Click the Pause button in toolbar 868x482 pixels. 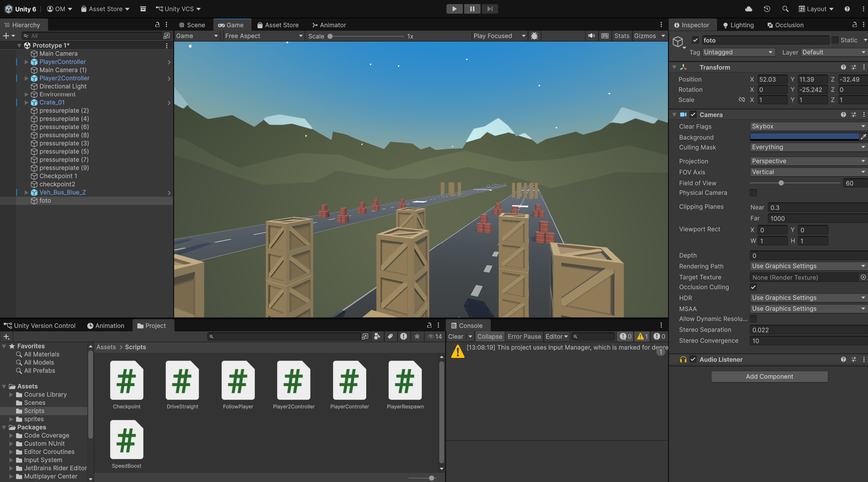pos(472,9)
